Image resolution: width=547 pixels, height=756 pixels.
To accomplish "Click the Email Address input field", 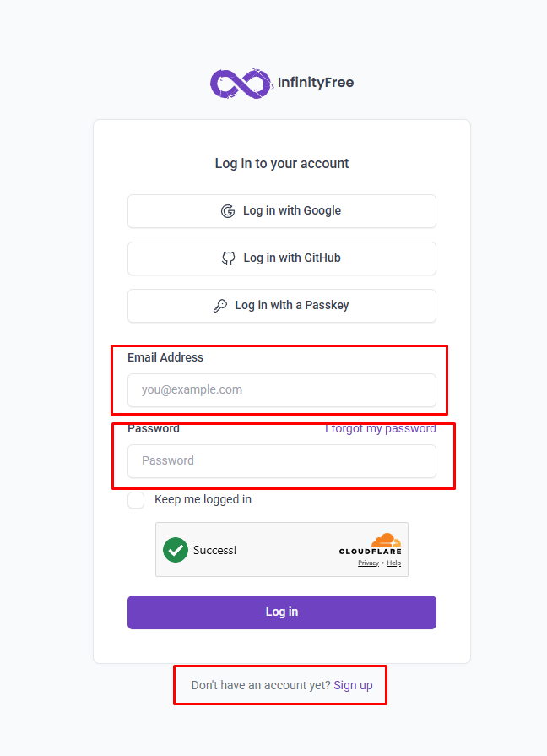I will point(281,389).
